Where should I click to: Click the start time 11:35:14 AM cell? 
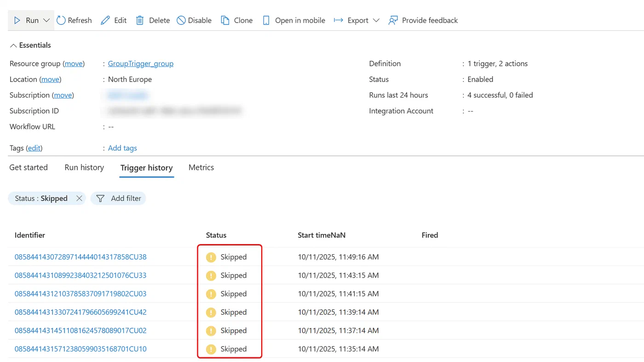tap(339, 349)
